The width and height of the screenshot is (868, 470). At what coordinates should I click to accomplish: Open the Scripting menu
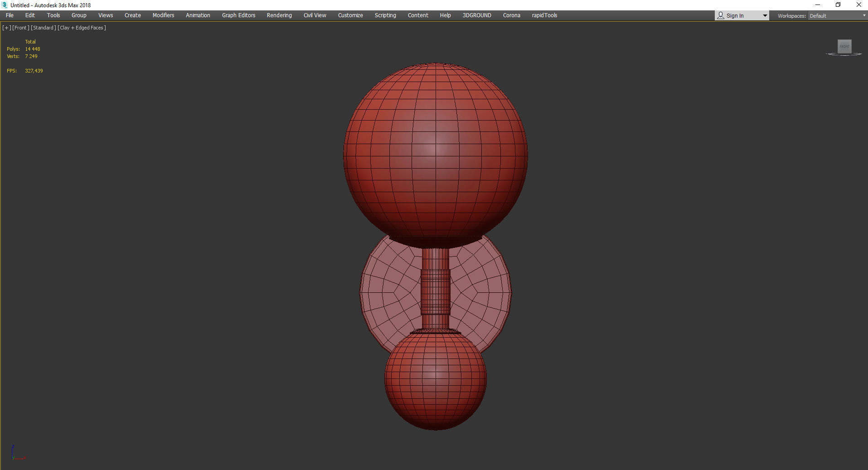(x=385, y=15)
